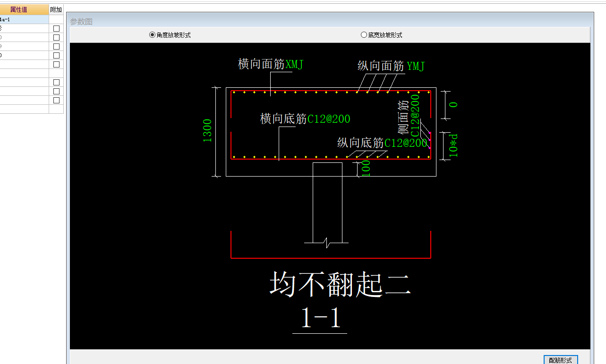Tick the 附加 checkbox in the gray 9 row
Image resolution: width=606 pixels, height=364 pixels.
[56, 46]
